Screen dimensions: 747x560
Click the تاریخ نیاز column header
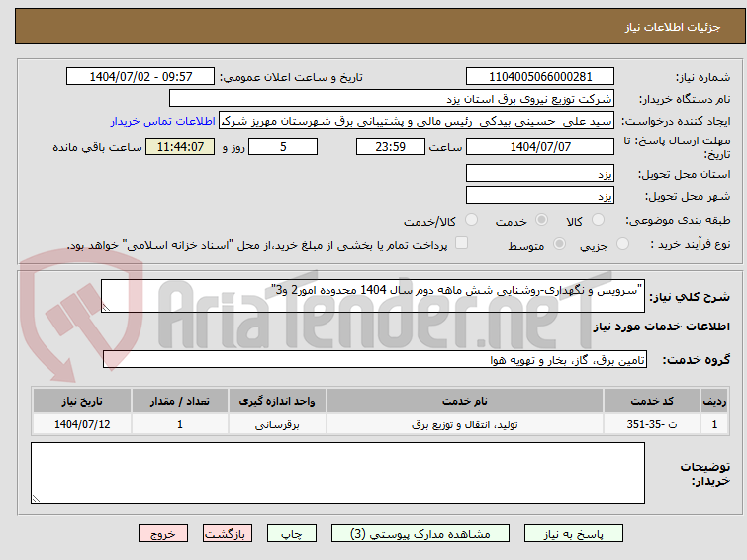pos(82,401)
